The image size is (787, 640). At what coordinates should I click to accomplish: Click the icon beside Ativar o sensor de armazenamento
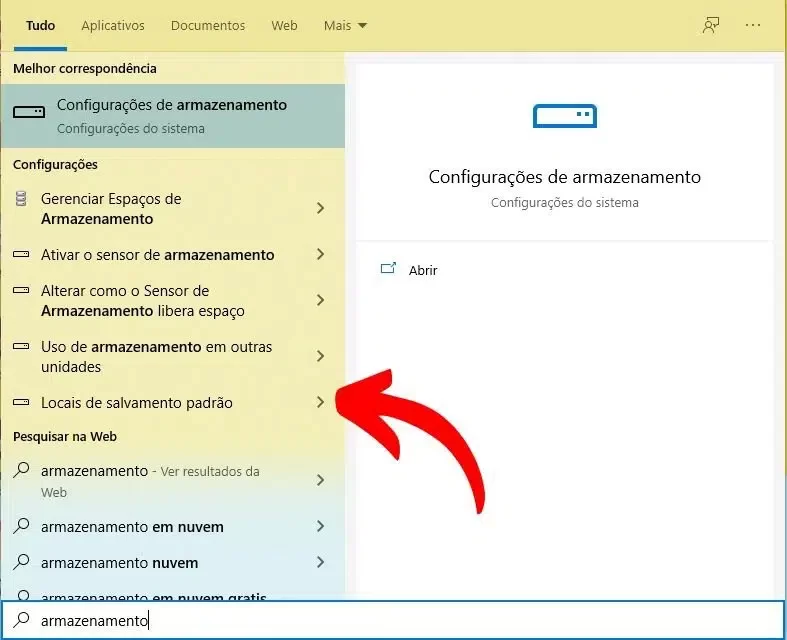coord(21,254)
